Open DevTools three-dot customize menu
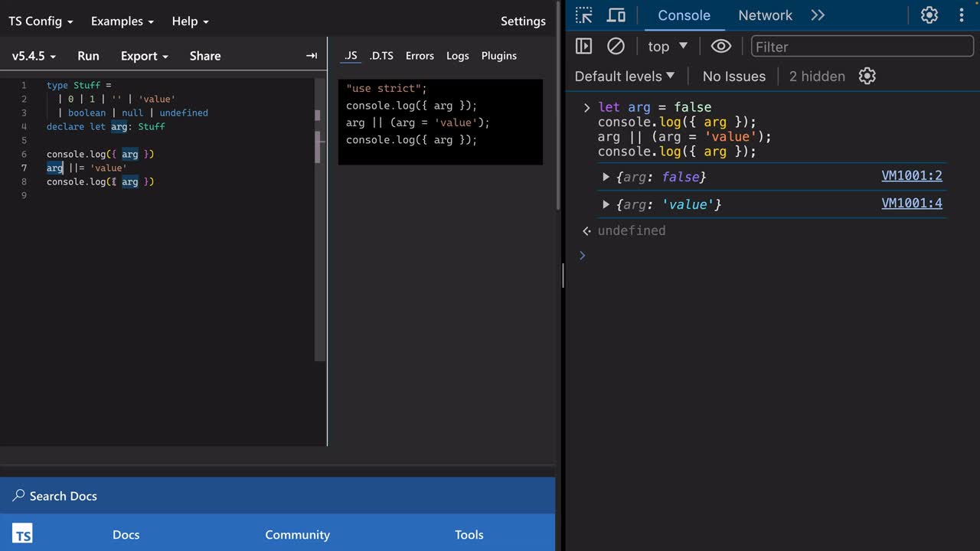Image resolution: width=980 pixels, height=551 pixels. tap(962, 15)
